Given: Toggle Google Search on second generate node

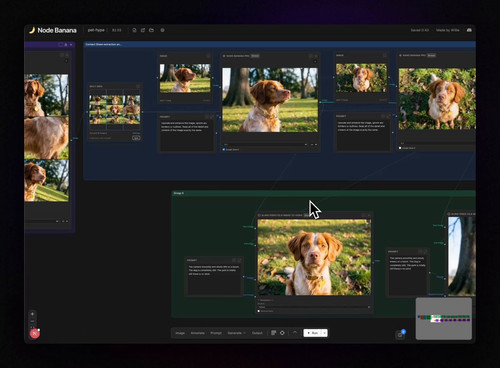Looking at the screenshot, I should tap(400, 148).
